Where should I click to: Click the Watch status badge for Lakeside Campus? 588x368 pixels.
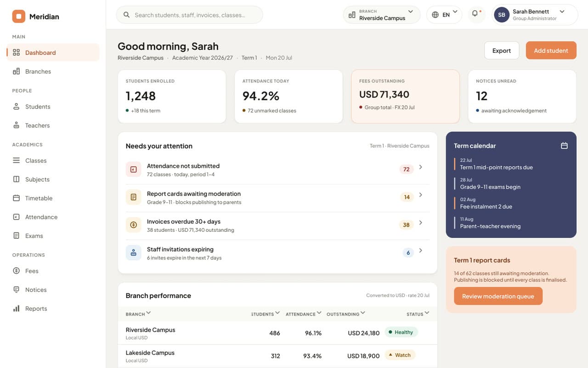pos(400,355)
